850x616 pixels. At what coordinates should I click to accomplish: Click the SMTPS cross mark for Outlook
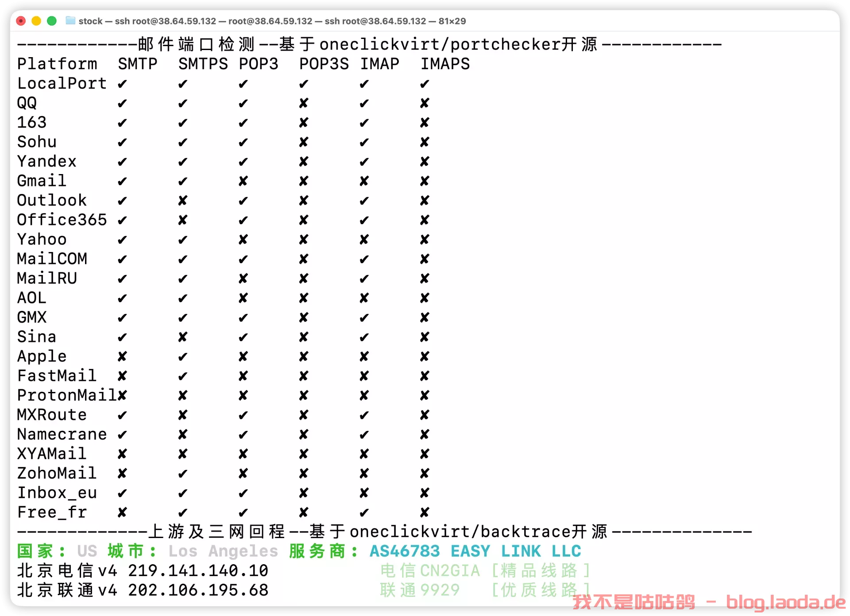182,201
